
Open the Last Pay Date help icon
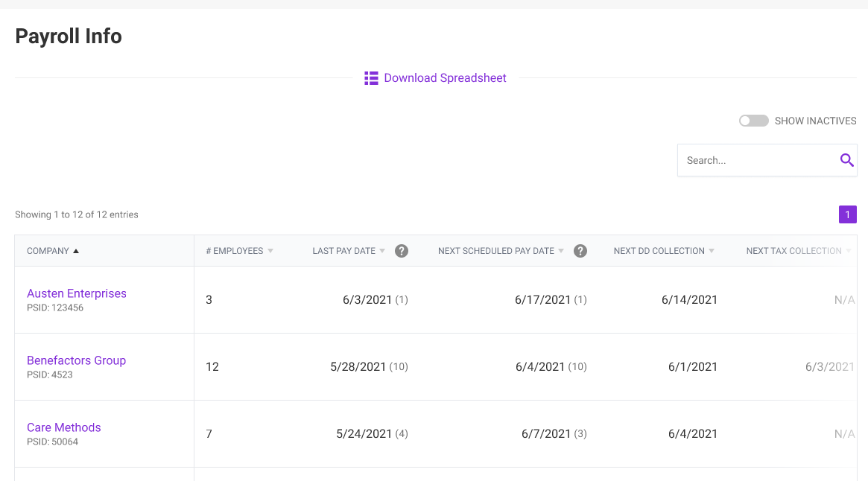(402, 251)
